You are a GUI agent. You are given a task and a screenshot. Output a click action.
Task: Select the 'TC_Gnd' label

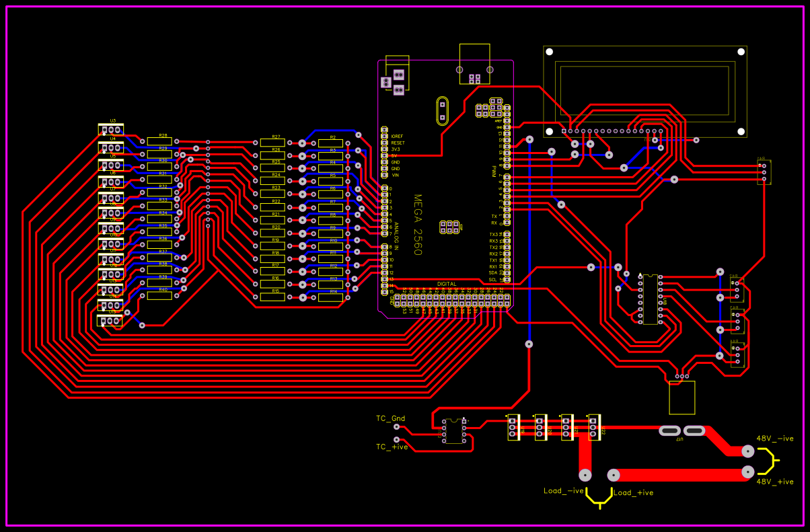pos(391,418)
